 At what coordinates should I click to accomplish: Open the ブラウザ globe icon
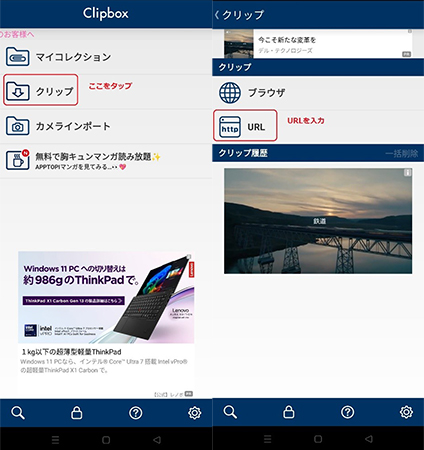coord(230,93)
